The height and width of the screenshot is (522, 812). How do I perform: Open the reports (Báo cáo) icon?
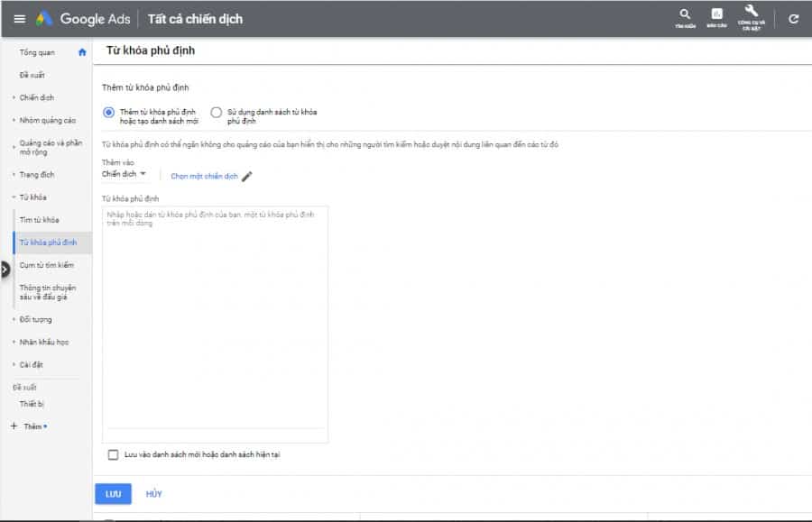coord(717,16)
